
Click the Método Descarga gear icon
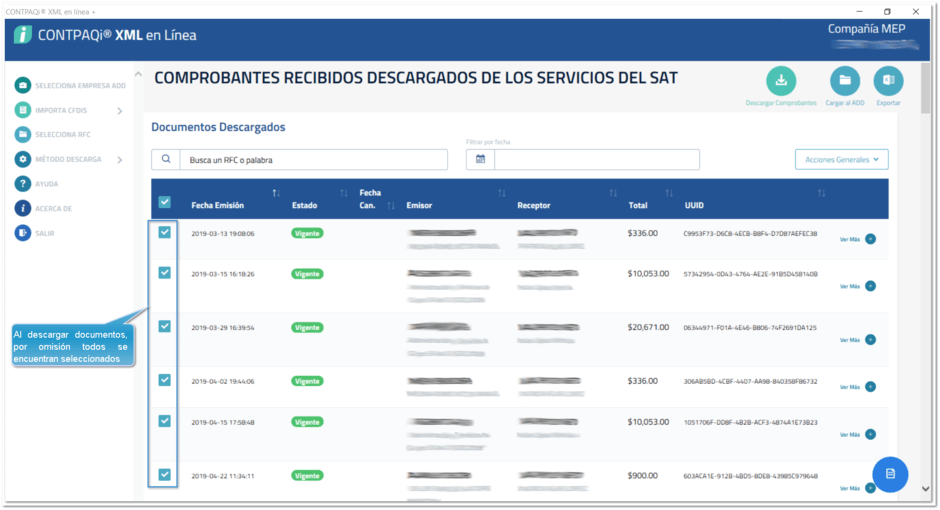tap(23, 159)
